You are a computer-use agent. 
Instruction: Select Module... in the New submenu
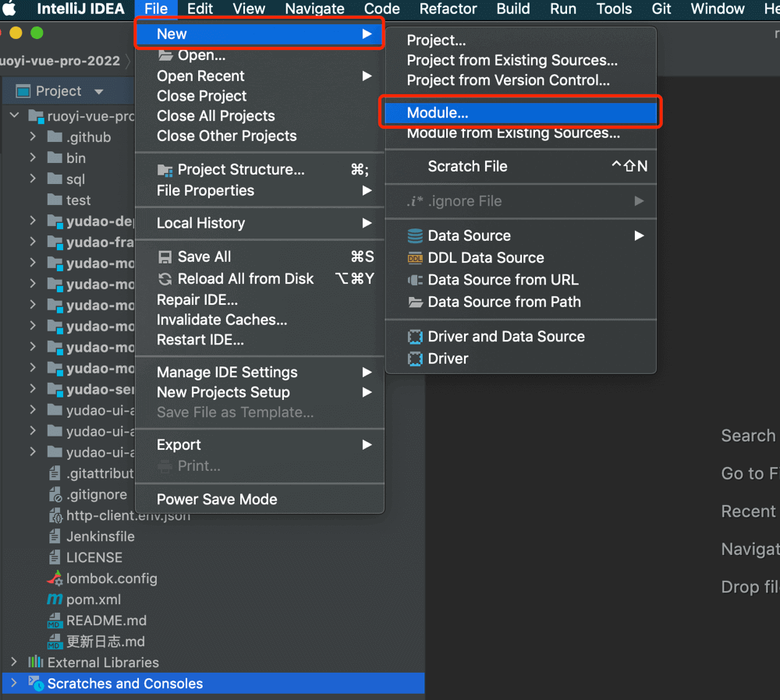(x=438, y=113)
